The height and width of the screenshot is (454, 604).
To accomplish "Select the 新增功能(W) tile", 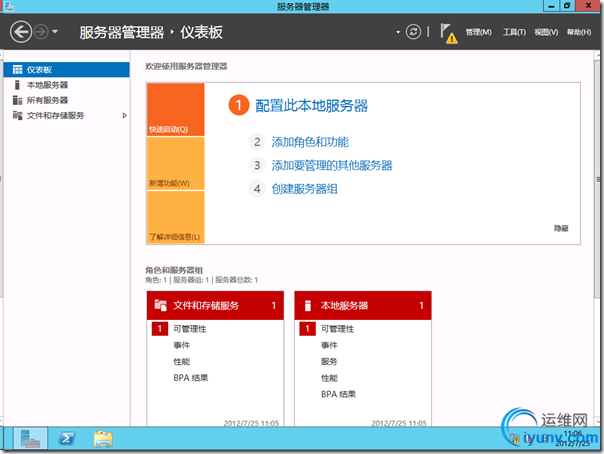I will 176,163.
